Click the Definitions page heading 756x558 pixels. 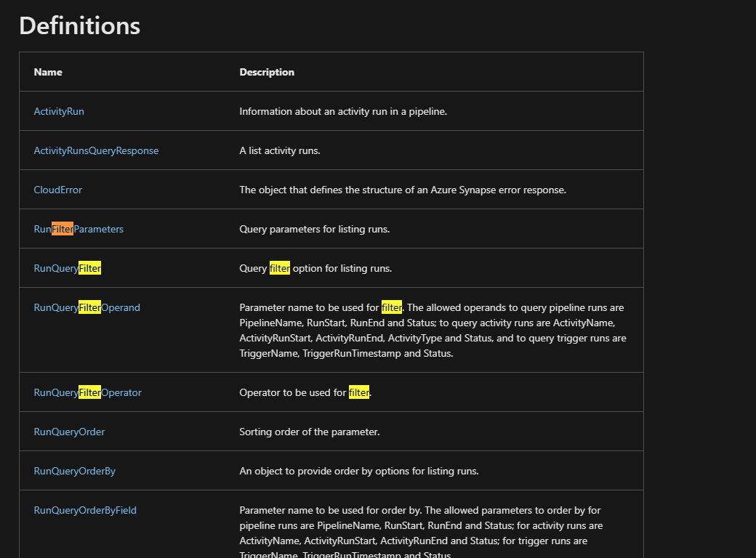79,26
